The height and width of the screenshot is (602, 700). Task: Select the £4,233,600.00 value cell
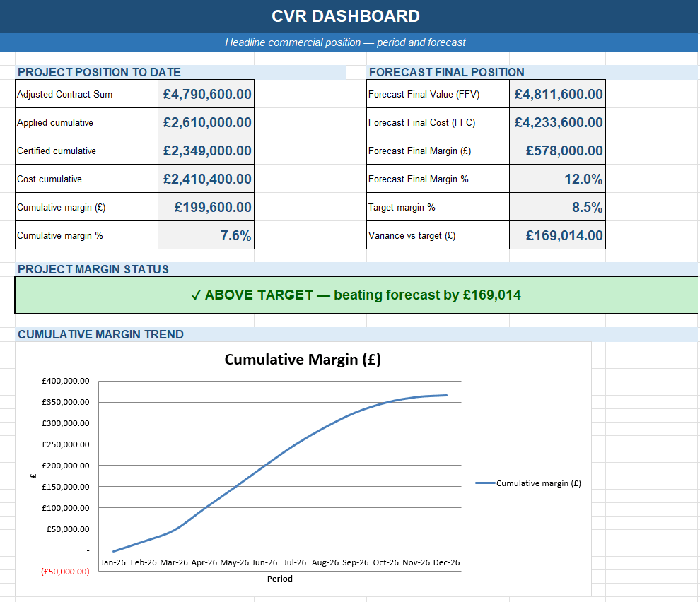pos(558,122)
